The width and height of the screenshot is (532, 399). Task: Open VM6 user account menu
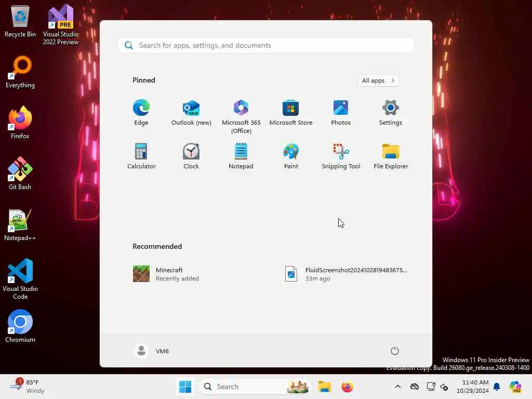pos(152,351)
